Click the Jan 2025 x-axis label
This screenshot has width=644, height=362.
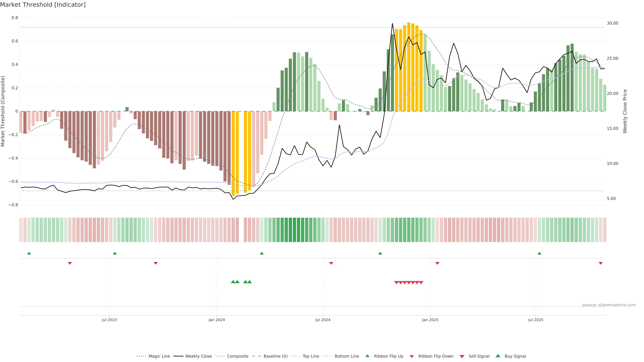[x=430, y=320]
